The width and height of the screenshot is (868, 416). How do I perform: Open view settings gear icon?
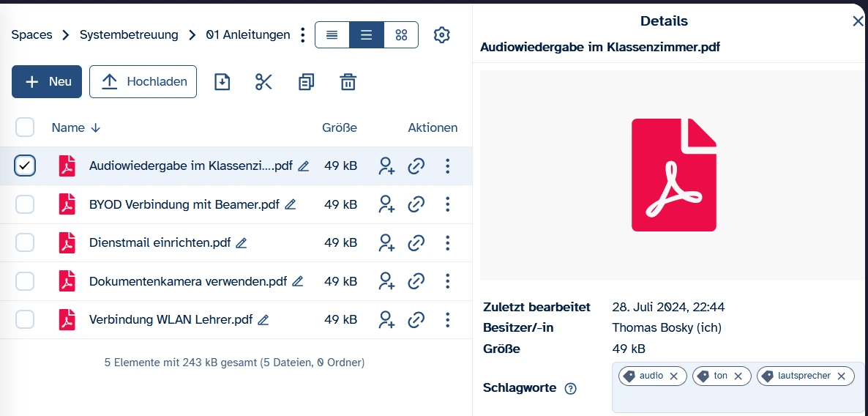click(441, 34)
